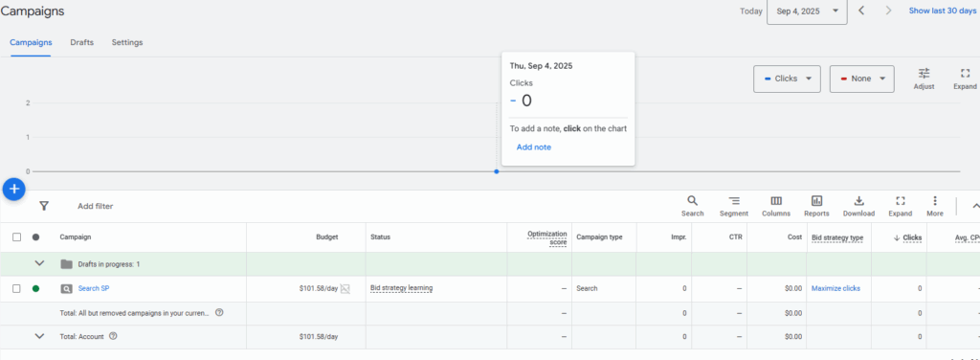This screenshot has height=360, width=980.
Task: Click the blue plus new campaign button
Action: tap(13, 189)
